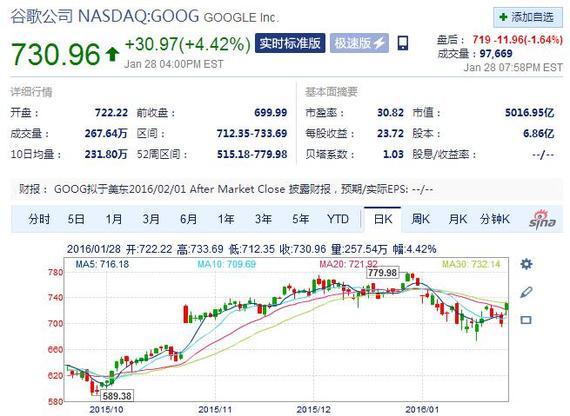This screenshot has height=416, width=570.
Task: Click the beta coefficient 1.03
Action: pos(393,154)
